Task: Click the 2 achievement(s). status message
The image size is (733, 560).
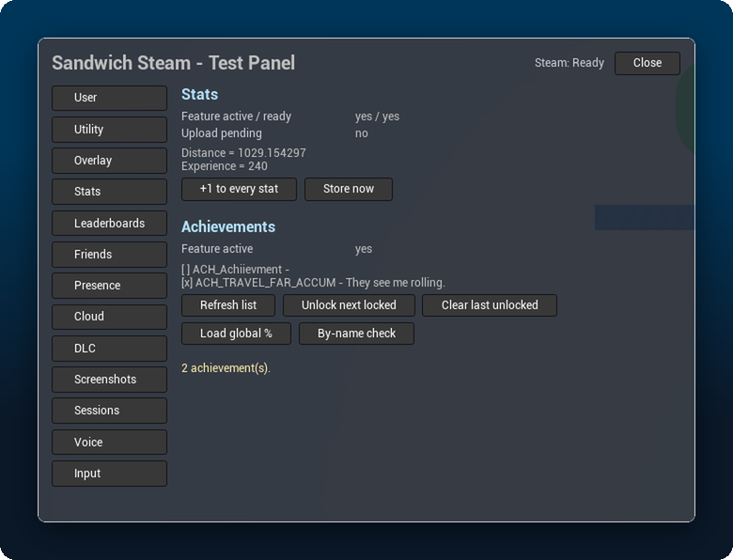Action: pyautogui.click(x=226, y=368)
